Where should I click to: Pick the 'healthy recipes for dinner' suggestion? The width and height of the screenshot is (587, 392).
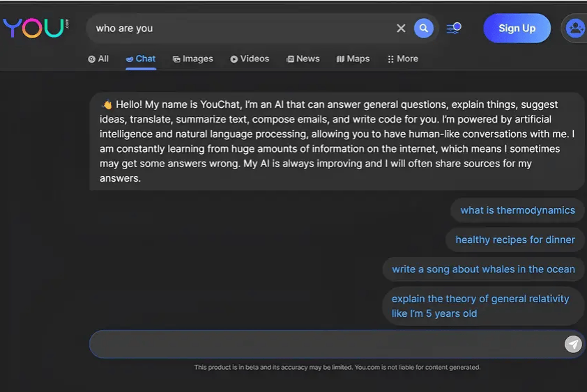[514, 240]
